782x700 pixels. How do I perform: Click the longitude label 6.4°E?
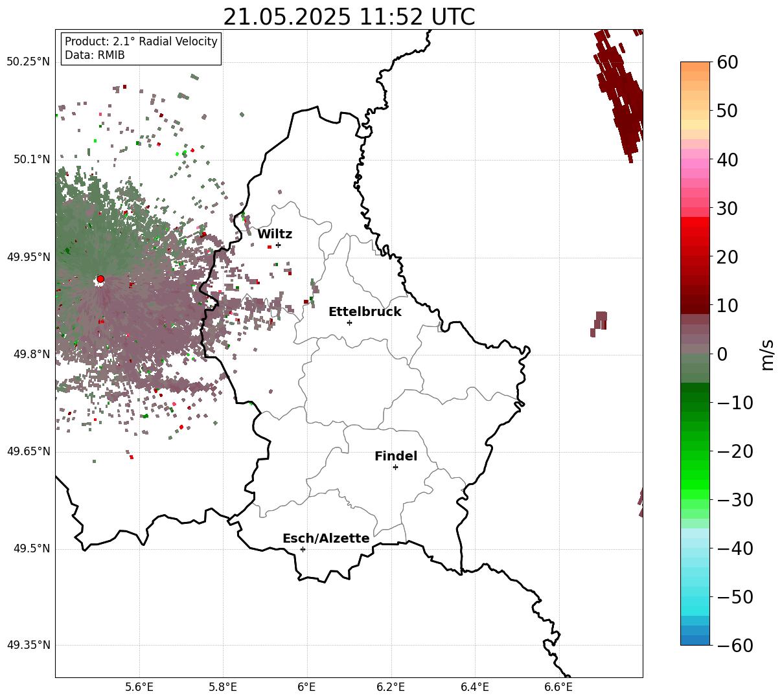coord(475,688)
